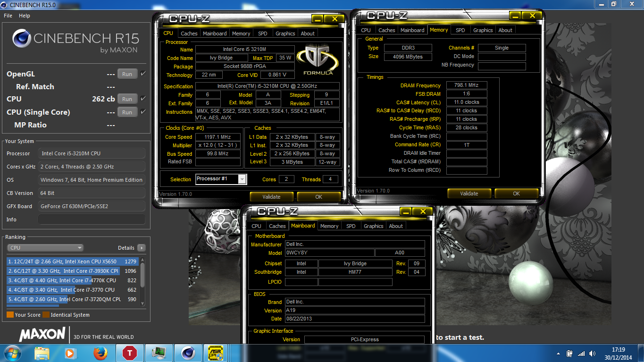Switch to Cinebench via its taskbar icon
Image resolution: width=644 pixels, height=362 pixels.
click(x=188, y=353)
